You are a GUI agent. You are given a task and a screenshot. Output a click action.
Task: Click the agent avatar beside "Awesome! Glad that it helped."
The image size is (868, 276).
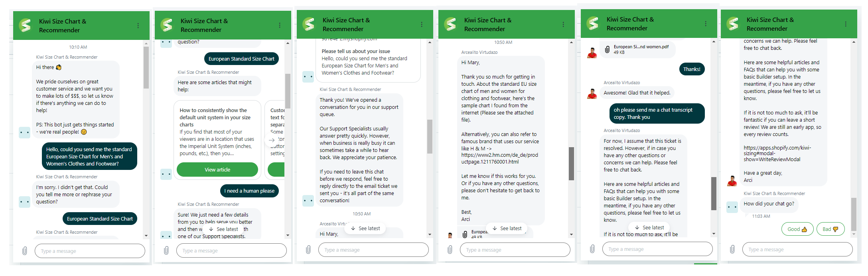[592, 93]
